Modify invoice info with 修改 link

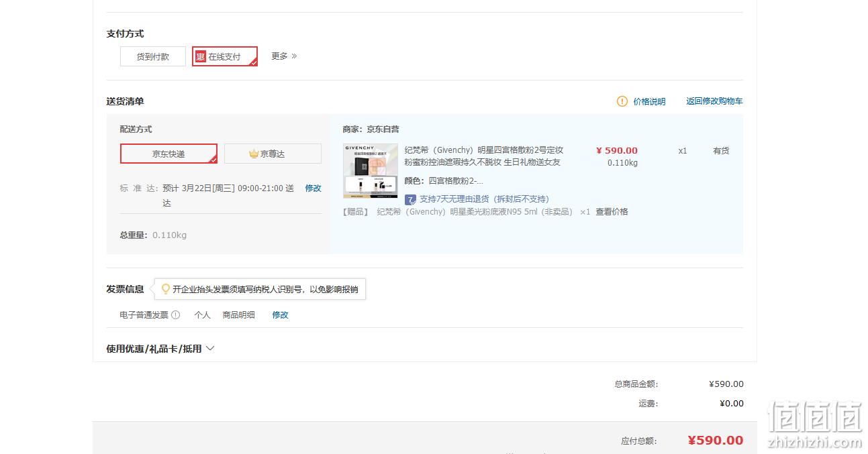tap(280, 315)
